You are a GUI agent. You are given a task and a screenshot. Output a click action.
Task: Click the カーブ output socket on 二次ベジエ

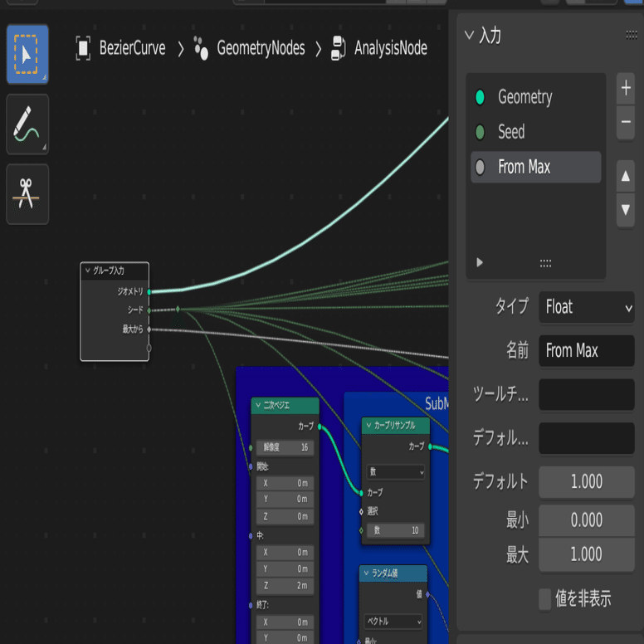coord(320,427)
